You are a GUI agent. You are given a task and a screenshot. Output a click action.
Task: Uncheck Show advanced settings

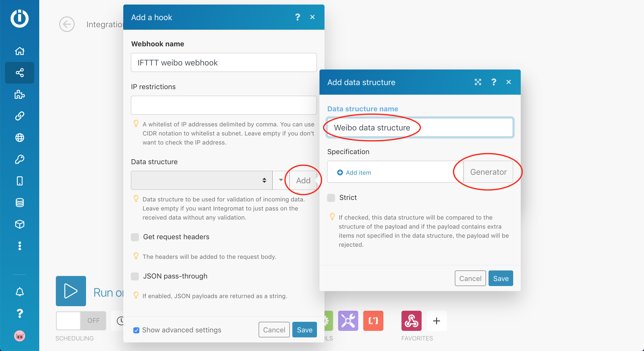[136, 330]
